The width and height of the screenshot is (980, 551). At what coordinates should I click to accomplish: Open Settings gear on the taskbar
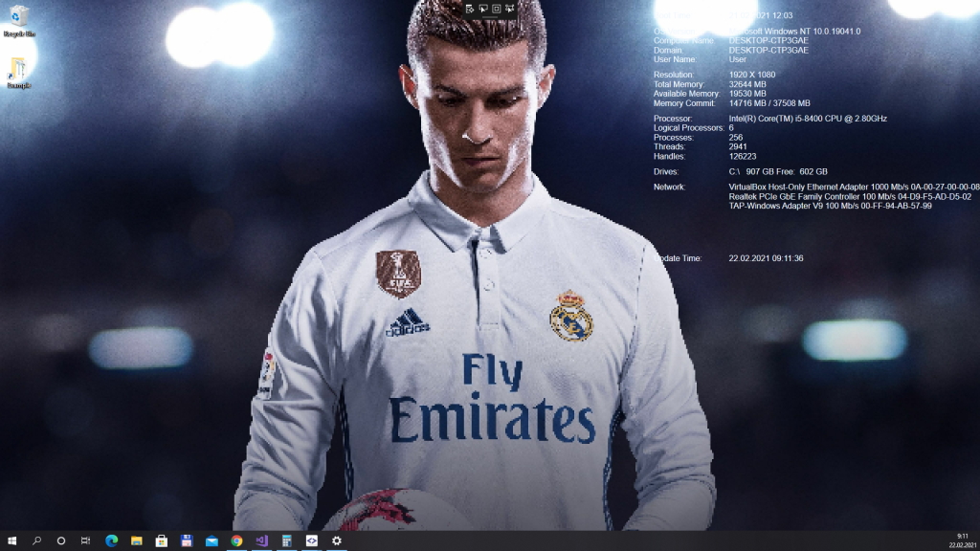click(x=337, y=541)
